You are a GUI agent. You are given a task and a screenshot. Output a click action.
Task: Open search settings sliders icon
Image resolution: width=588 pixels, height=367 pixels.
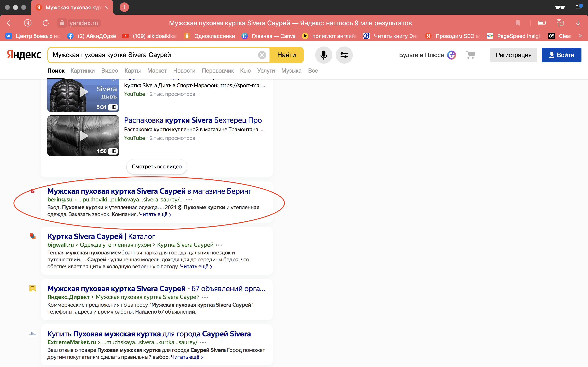(x=344, y=55)
